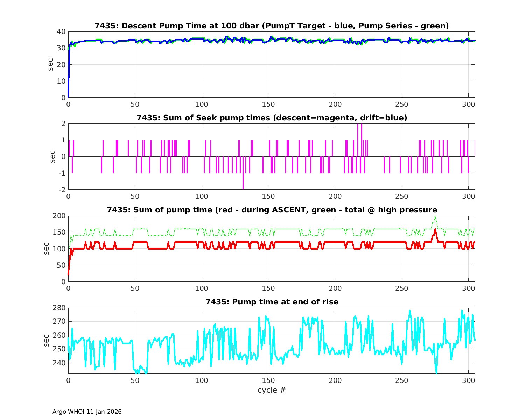Select the green dotted peak reaching 200 sec
This screenshot has width=525, height=420.
tap(435, 217)
